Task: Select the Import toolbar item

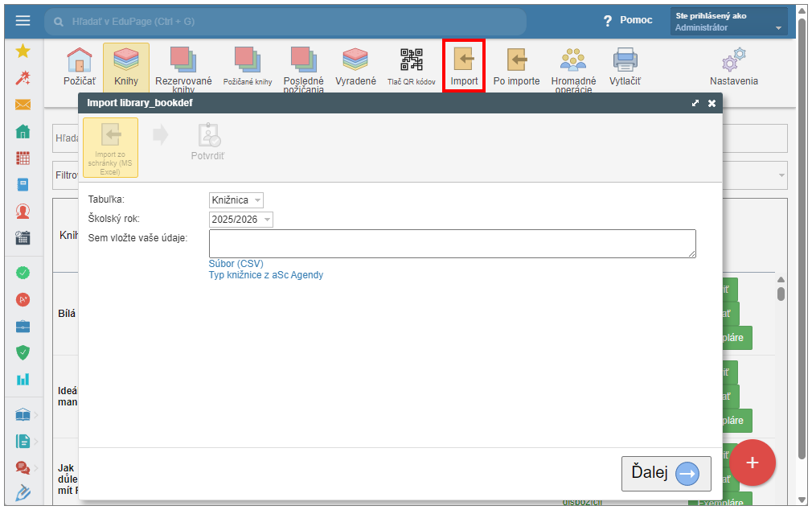Action: pyautogui.click(x=464, y=66)
